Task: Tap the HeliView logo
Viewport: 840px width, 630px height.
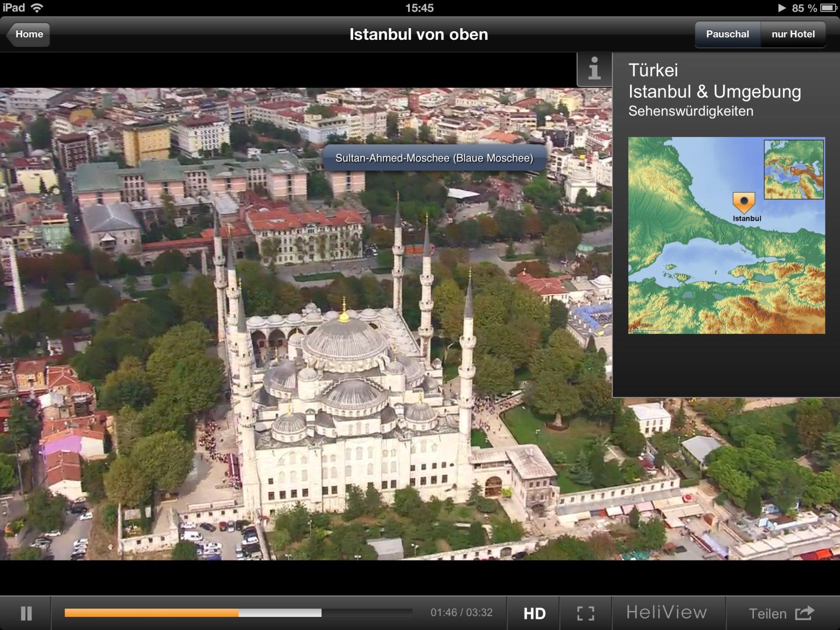Action: pyautogui.click(x=666, y=612)
